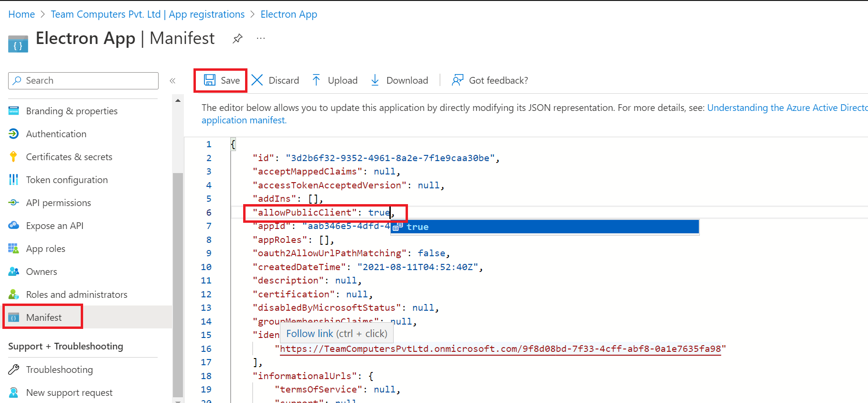Open Electron App breadcrumb link
The width and height of the screenshot is (868, 403).
click(289, 14)
